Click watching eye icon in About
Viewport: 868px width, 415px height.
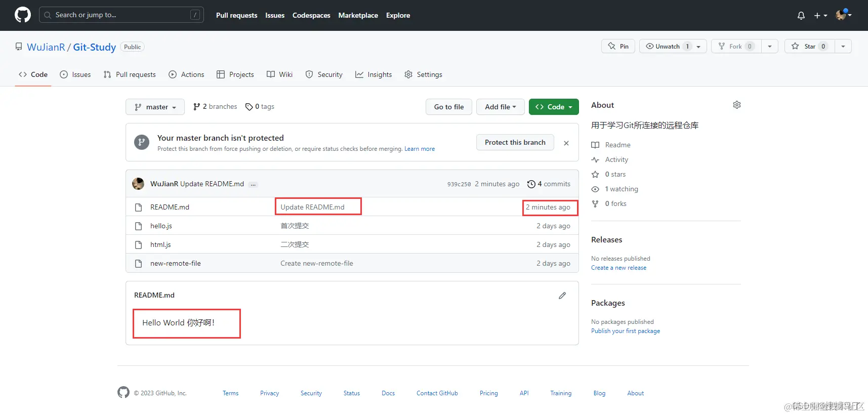pos(595,189)
